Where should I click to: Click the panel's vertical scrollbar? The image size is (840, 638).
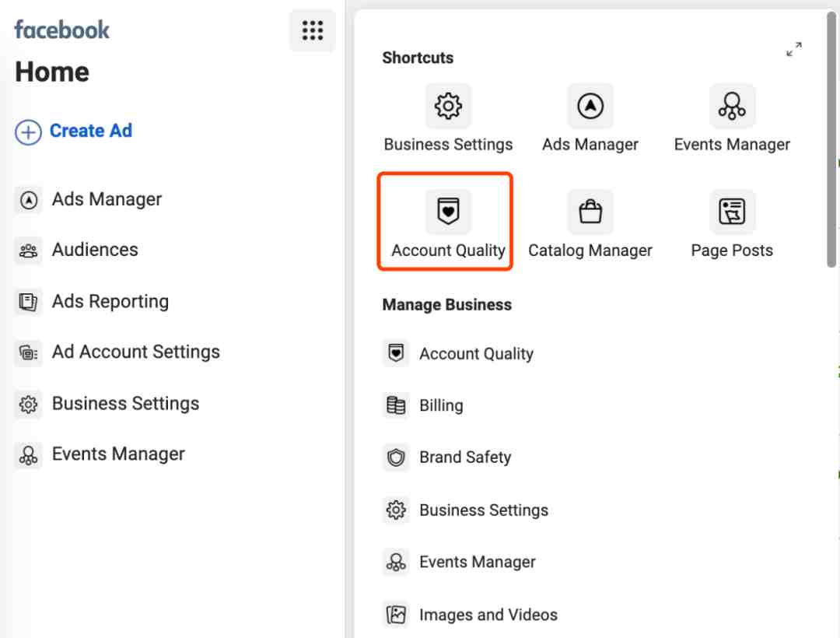(831, 140)
